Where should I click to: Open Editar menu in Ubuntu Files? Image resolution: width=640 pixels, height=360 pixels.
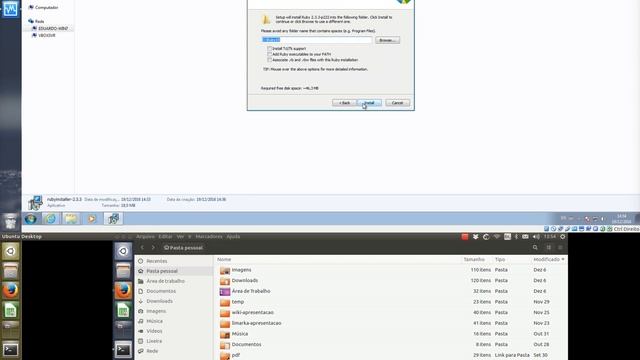pos(165,237)
